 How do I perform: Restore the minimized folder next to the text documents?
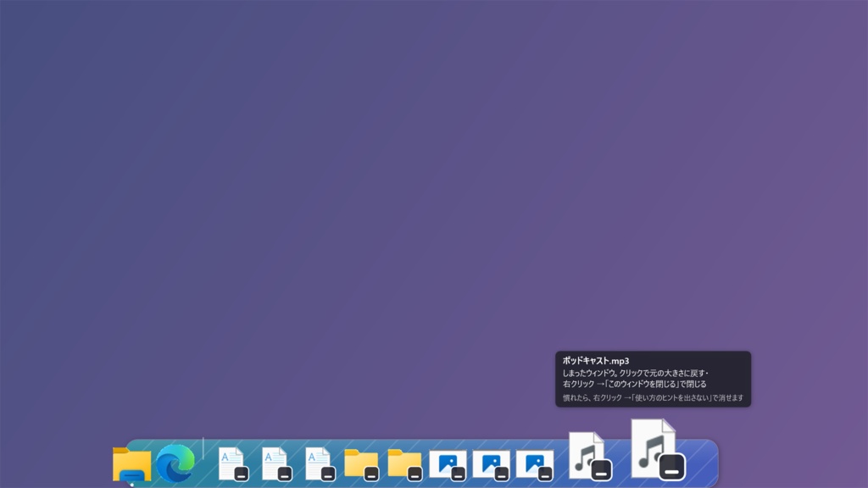tap(361, 463)
